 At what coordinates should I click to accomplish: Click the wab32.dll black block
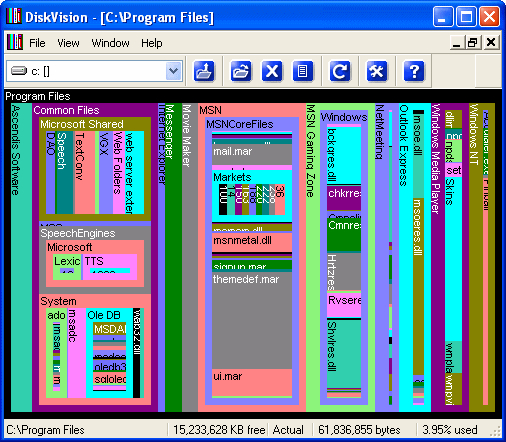(x=137, y=353)
